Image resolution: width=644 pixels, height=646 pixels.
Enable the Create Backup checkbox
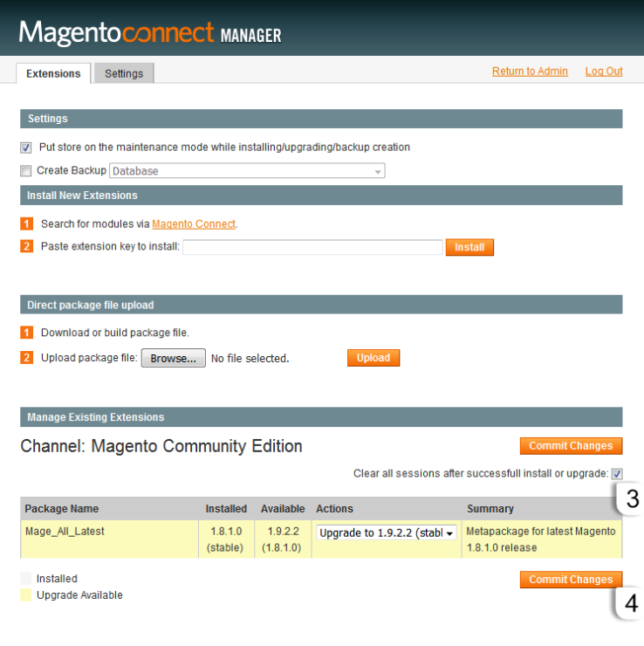(26, 170)
